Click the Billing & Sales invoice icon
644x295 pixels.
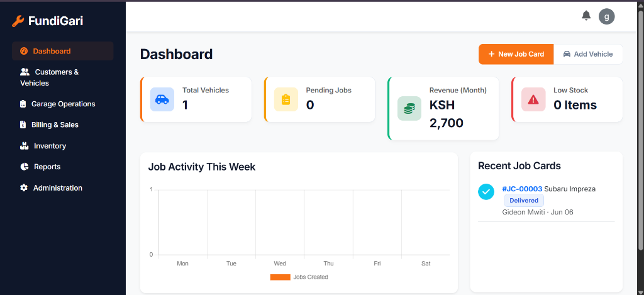[x=23, y=125]
